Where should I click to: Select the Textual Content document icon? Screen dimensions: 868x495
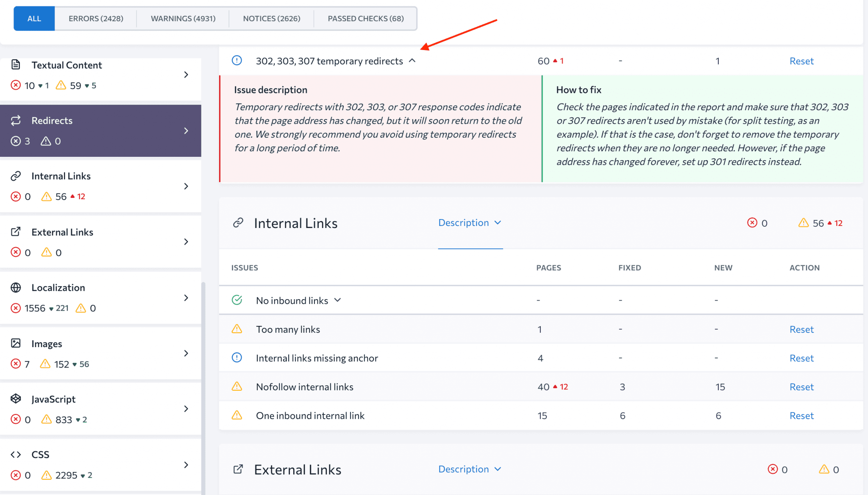pos(16,64)
